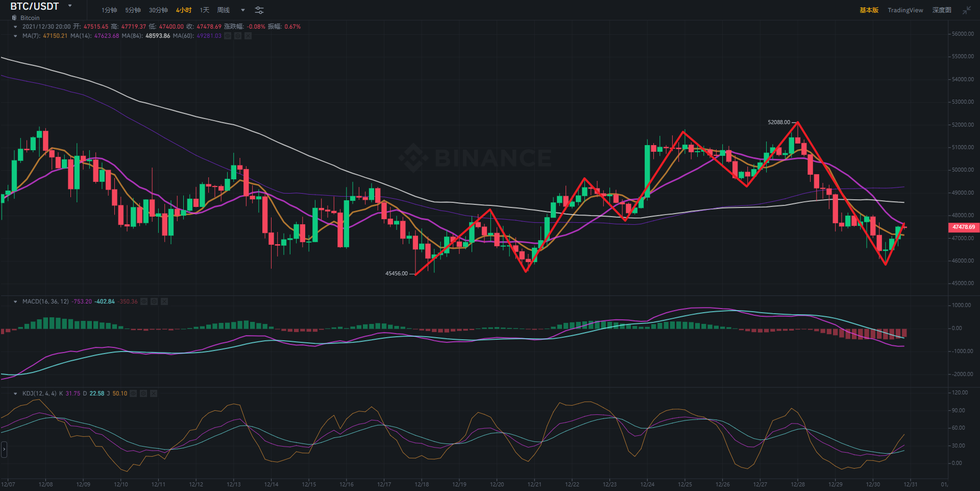Remove the KDJ indicator with its X
The width and height of the screenshot is (980, 491).
tap(154, 393)
